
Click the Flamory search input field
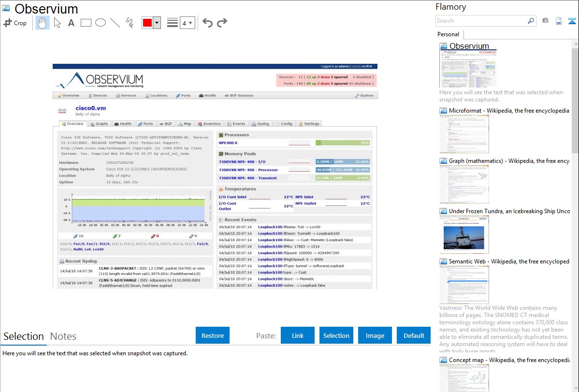click(480, 21)
